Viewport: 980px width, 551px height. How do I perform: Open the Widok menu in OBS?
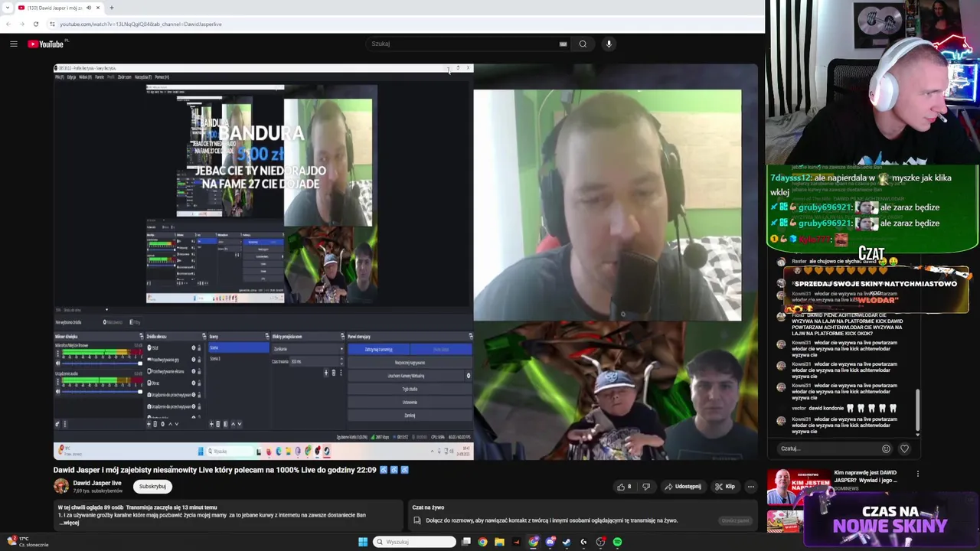pyautogui.click(x=86, y=77)
